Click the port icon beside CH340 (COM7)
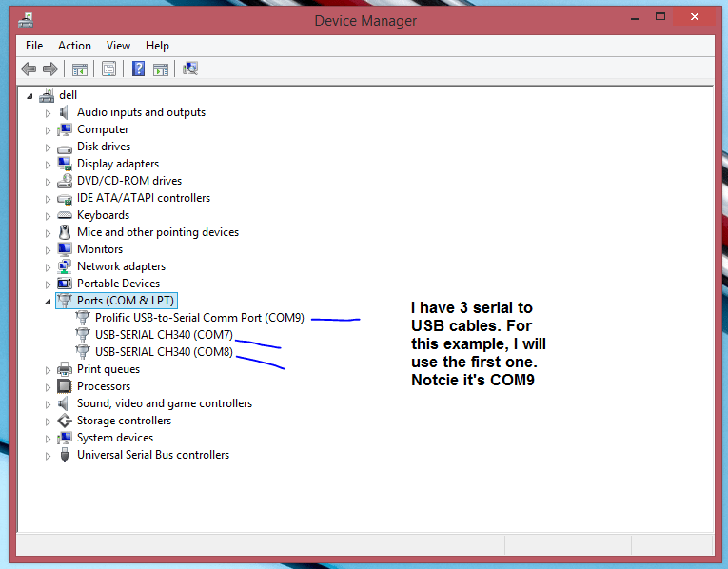The height and width of the screenshot is (569, 728). tap(83, 335)
